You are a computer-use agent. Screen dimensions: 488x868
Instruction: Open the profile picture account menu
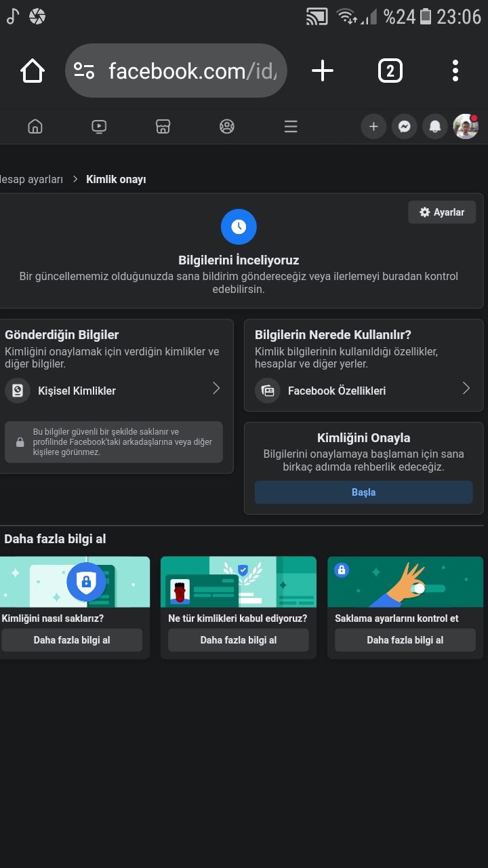point(466,126)
